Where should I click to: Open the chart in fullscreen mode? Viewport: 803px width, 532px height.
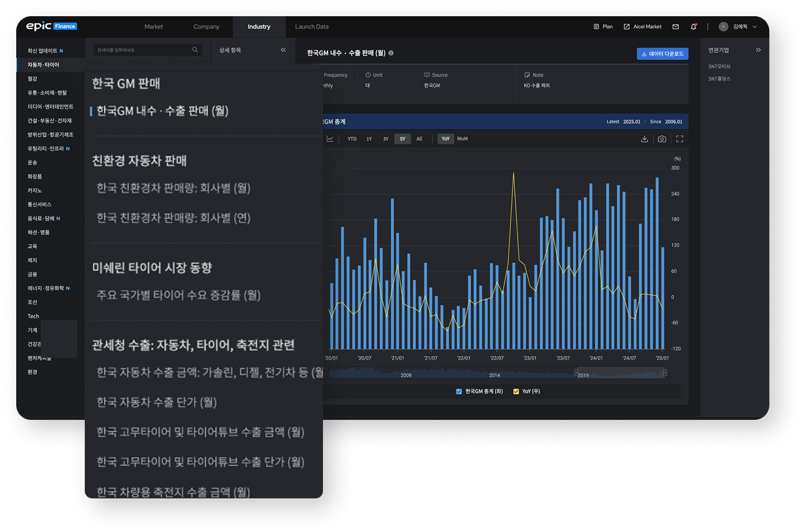(x=680, y=138)
